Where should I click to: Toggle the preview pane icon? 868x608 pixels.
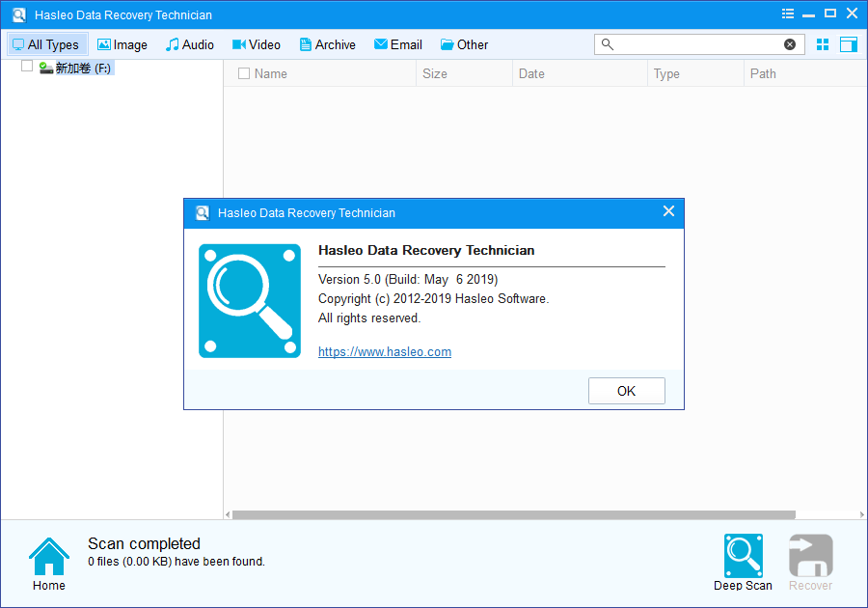coord(848,44)
